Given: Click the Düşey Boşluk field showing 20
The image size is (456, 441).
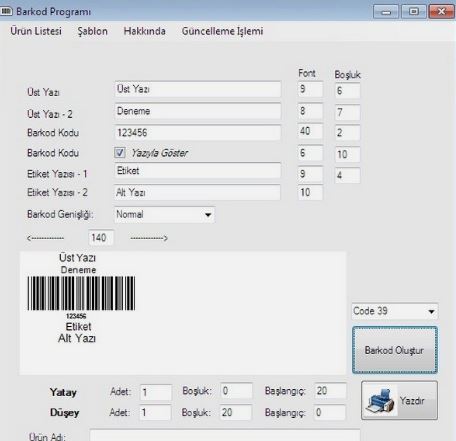Looking at the screenshot, I should pos(235,413).
